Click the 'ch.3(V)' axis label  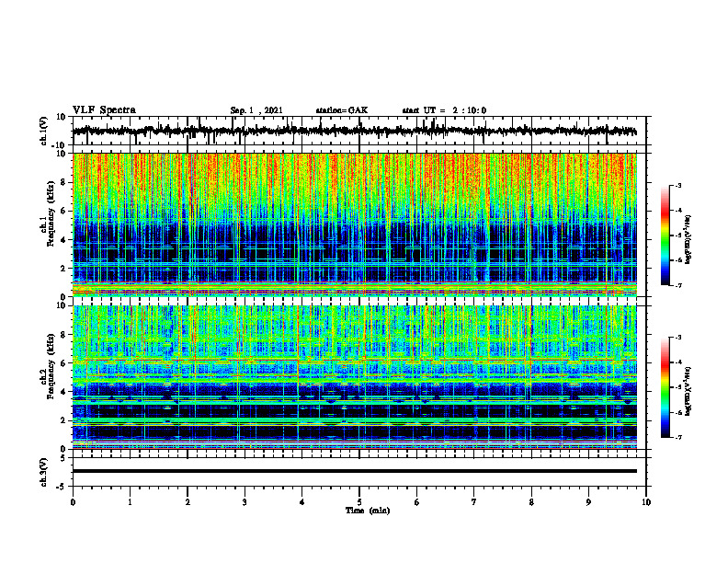(44, 472)
